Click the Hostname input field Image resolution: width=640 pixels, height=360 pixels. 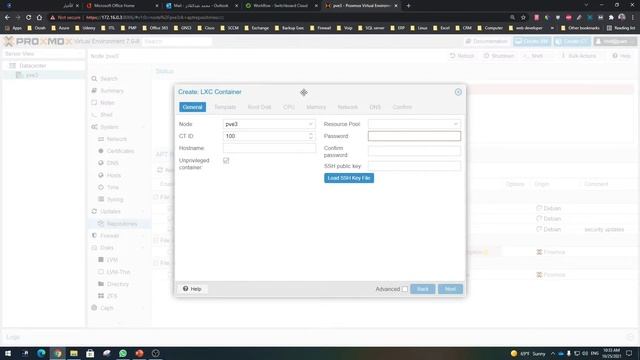(x=269, y=148)
